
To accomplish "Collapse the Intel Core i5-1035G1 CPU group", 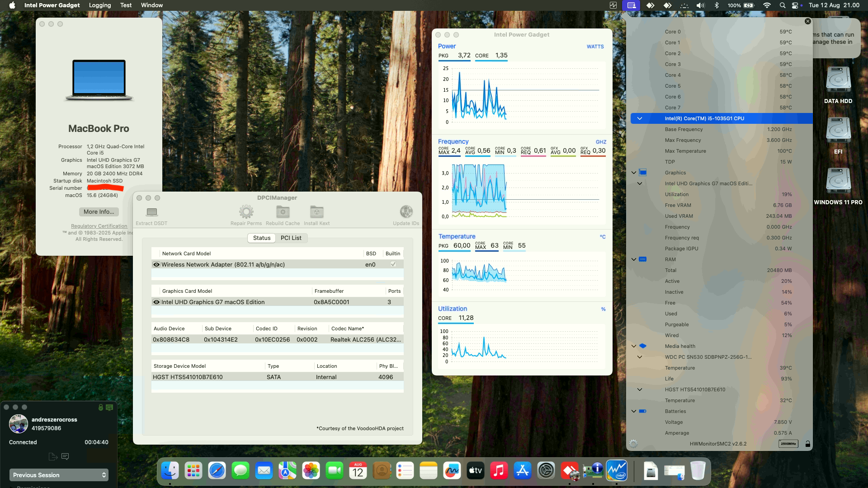I will (639, 118).
